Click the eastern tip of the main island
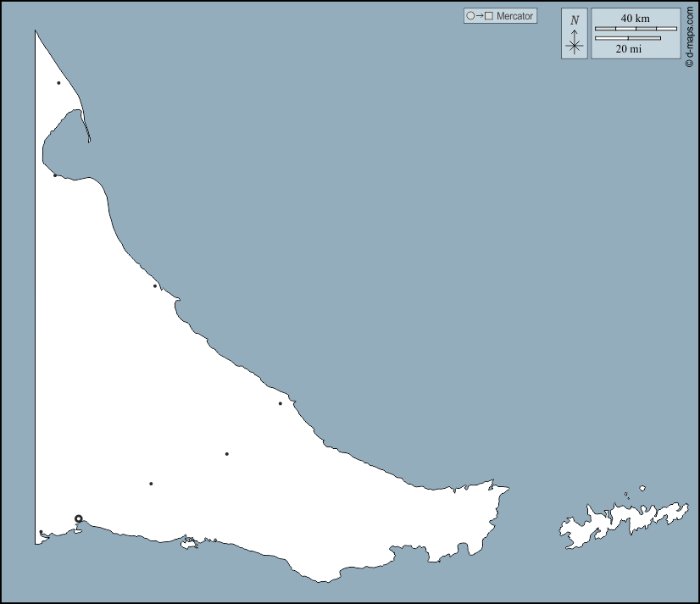Screen dimensions: 700x604 click(x=506, y=489)
